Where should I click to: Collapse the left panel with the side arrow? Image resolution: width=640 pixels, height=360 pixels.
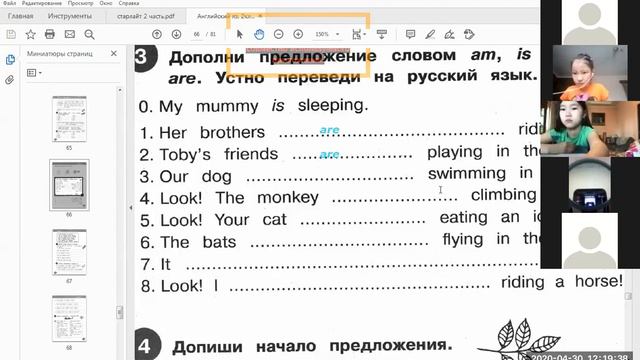131,208
